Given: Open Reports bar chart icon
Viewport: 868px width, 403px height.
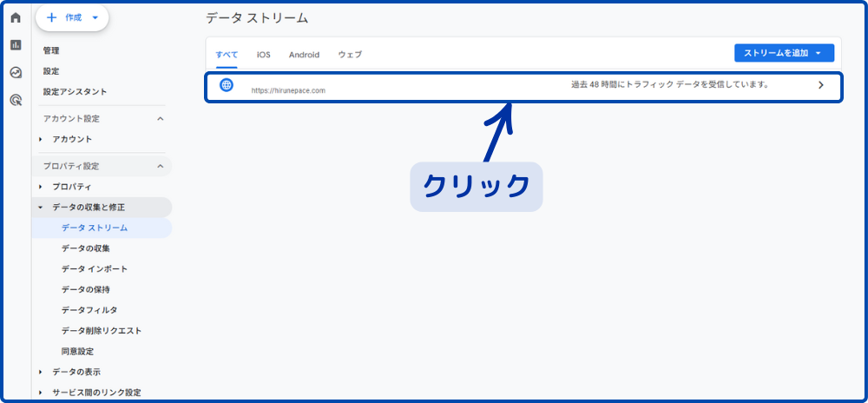Looking at the screenshot, I should point(16,45).
